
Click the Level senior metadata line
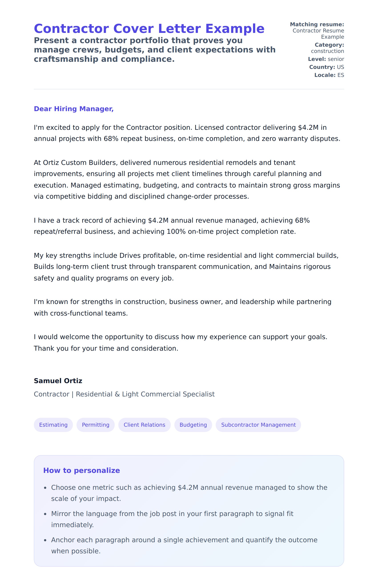coord(326,59)
